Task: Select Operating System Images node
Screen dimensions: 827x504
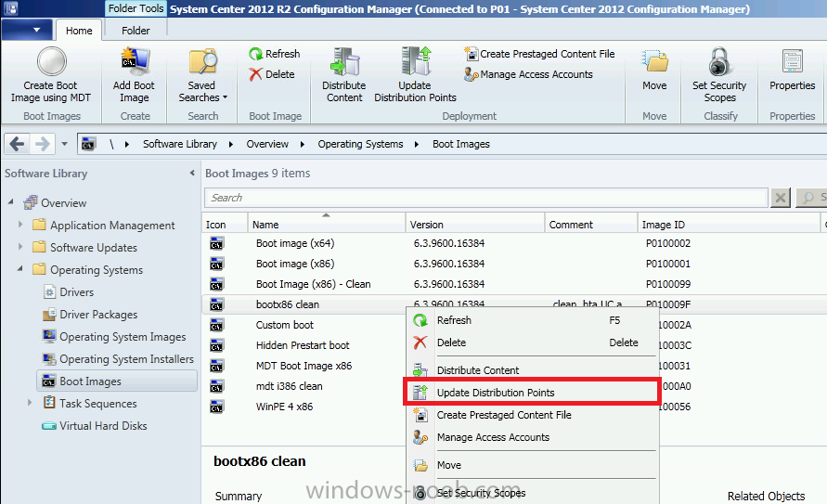Action: pyautogui.click(x=123, y=336)
